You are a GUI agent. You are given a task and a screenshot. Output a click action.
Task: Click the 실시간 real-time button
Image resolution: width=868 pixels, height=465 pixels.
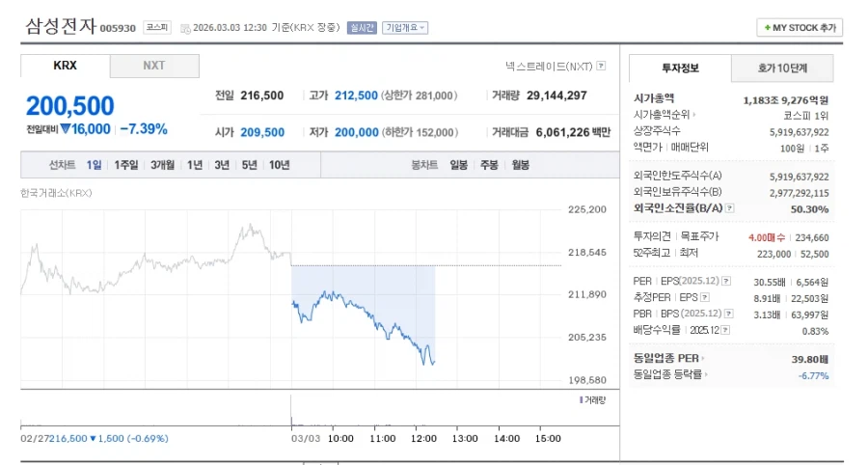click(x=362, y=28)
